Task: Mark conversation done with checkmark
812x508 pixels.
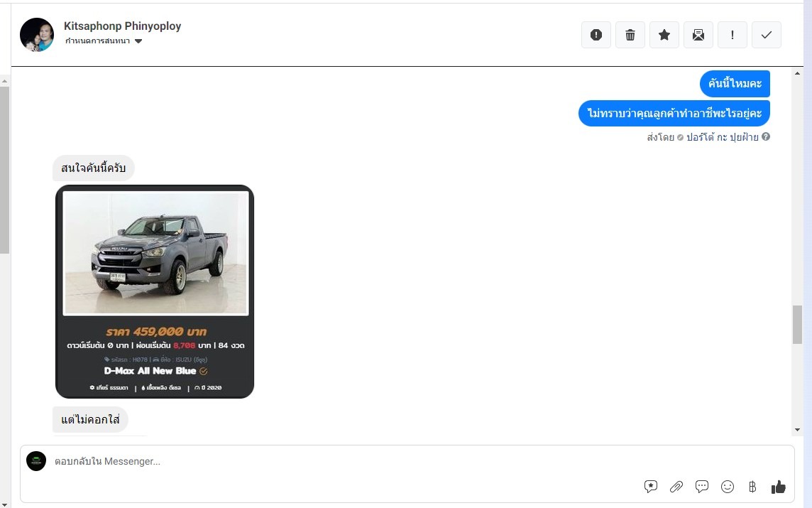Action: (x=767, y=35)
